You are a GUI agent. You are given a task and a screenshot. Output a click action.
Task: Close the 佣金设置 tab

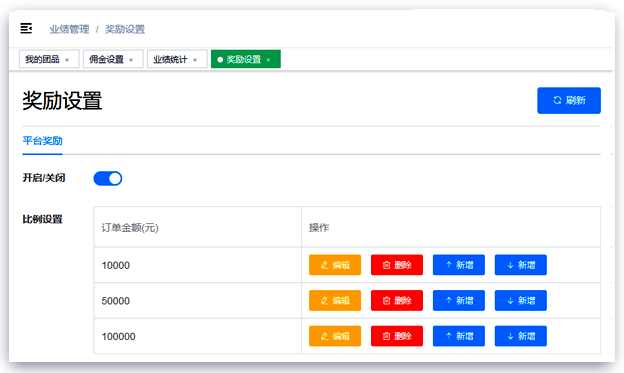pos(131,60)
